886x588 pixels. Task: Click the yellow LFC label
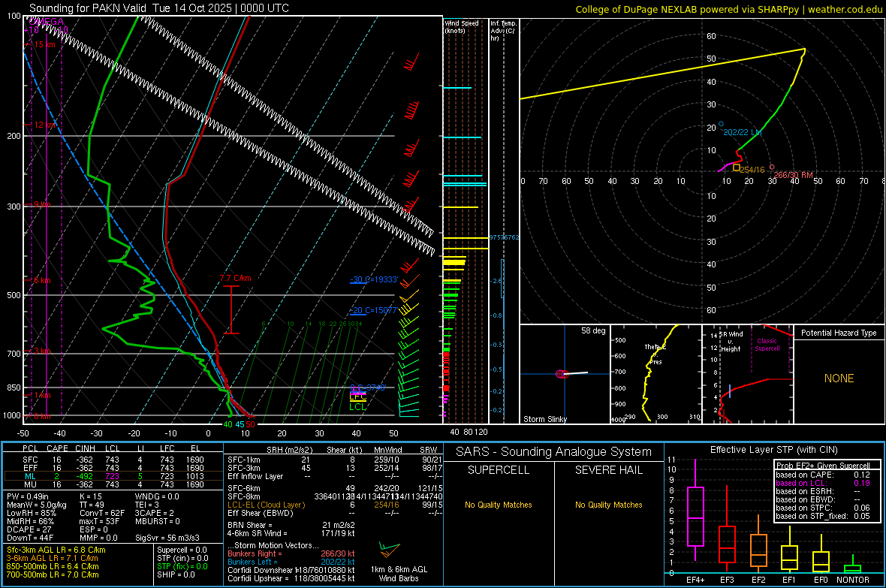click(357, 397)
